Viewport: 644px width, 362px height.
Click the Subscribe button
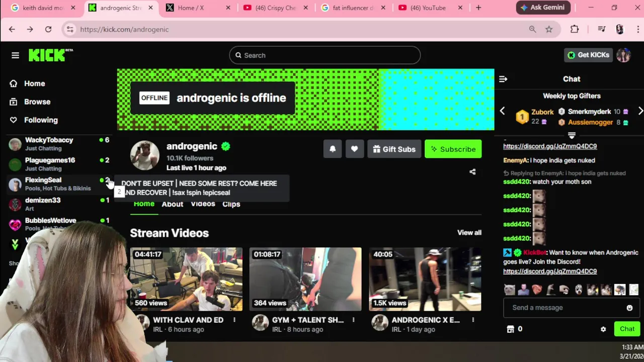click(453, 149)
